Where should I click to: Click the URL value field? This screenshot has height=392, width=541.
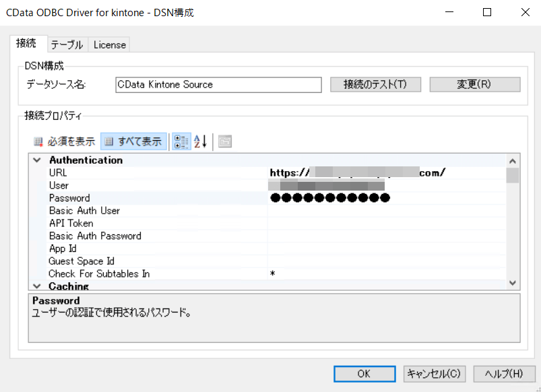(x=387, y=173)
